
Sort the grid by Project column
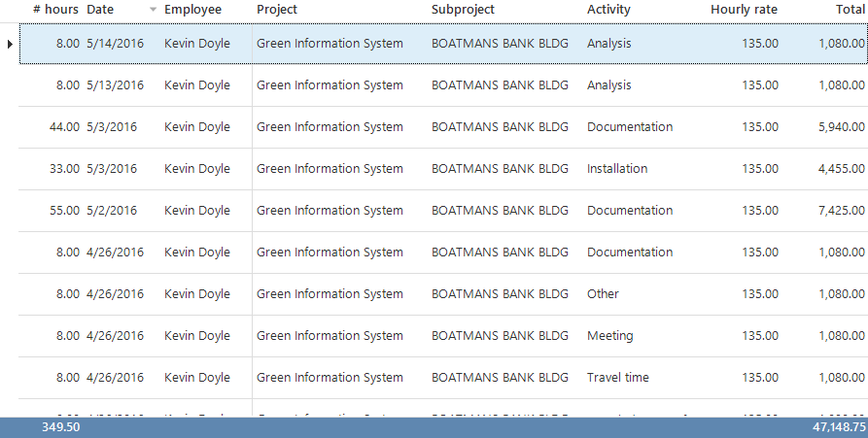(x=277, y=10)
